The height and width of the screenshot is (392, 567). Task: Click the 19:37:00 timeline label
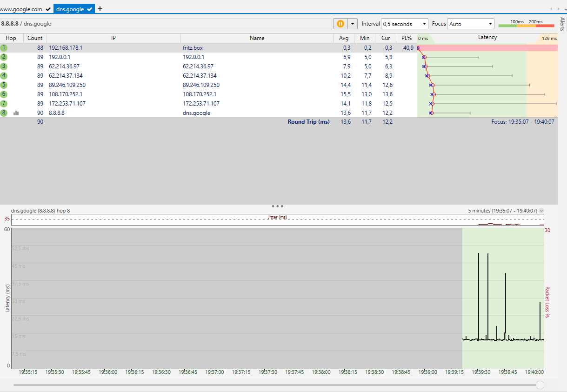coord(214,372)
